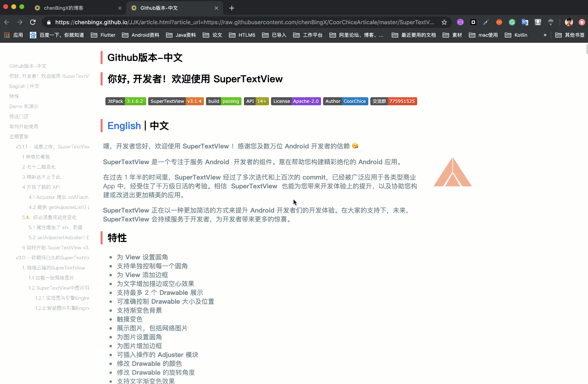This screenshot has height=384, width=588.
Task: Open the parachute extension icon
Action: coord(551,22)
